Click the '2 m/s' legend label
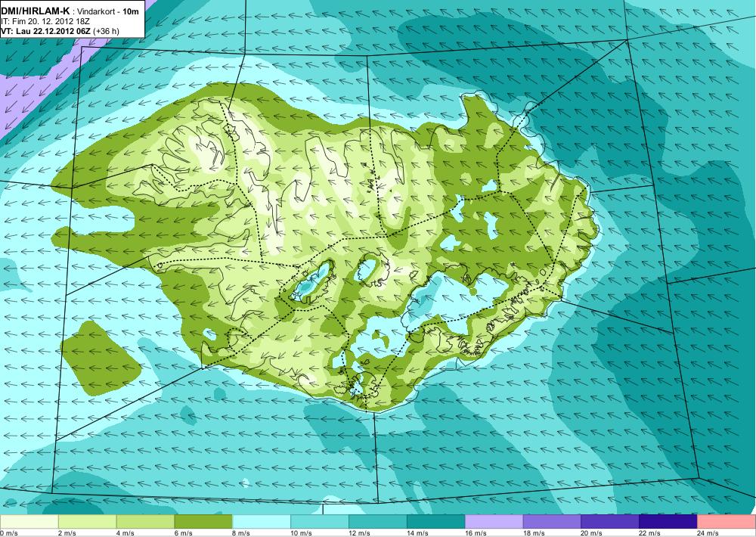Screen dimensions: 756x537 pos(67,533)
